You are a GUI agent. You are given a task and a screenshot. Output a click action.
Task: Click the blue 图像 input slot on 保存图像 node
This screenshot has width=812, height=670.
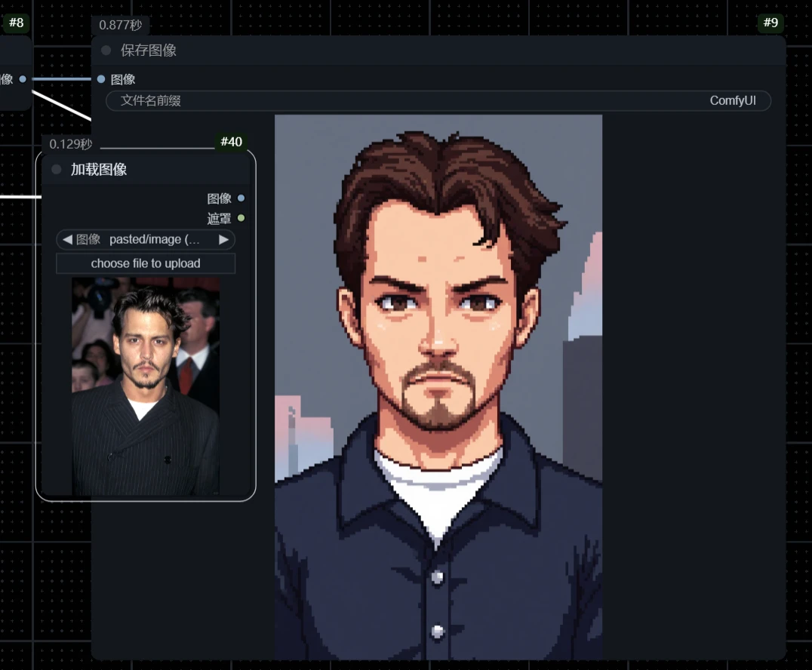click(x=101, y=78)
